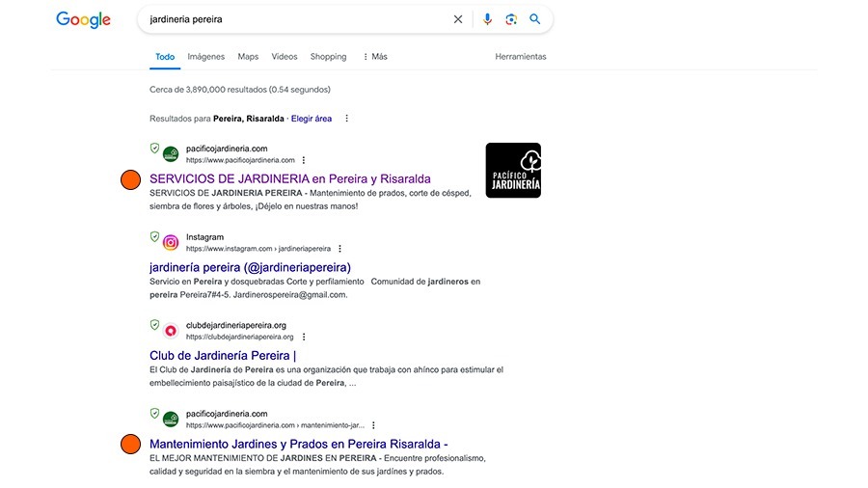Clear the search query with the X icon

click(458, 19)
